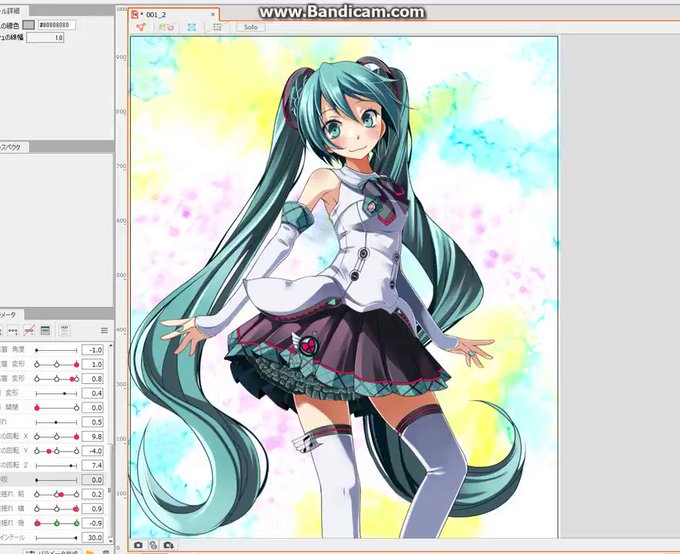This screenshot has width=680, height=554.
Task: Toggle the grid display icon in the canvas toolbar
Action: 217,27
